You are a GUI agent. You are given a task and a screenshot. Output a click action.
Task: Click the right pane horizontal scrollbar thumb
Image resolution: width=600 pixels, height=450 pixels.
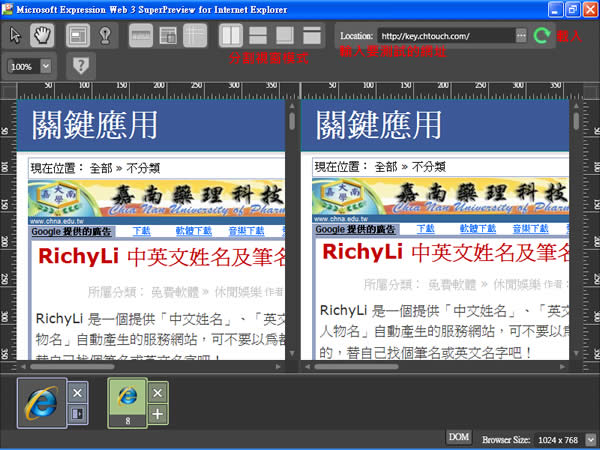pyautogui.click(x=356, y=367)
